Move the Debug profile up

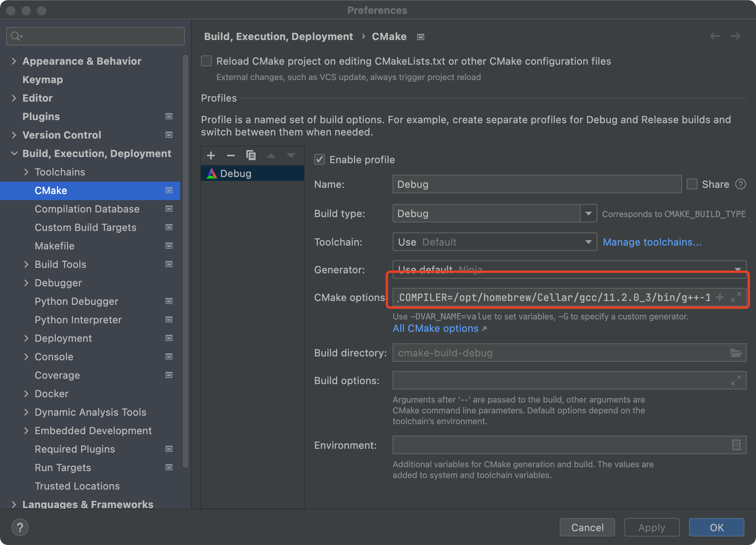click(x=271, y=155)
